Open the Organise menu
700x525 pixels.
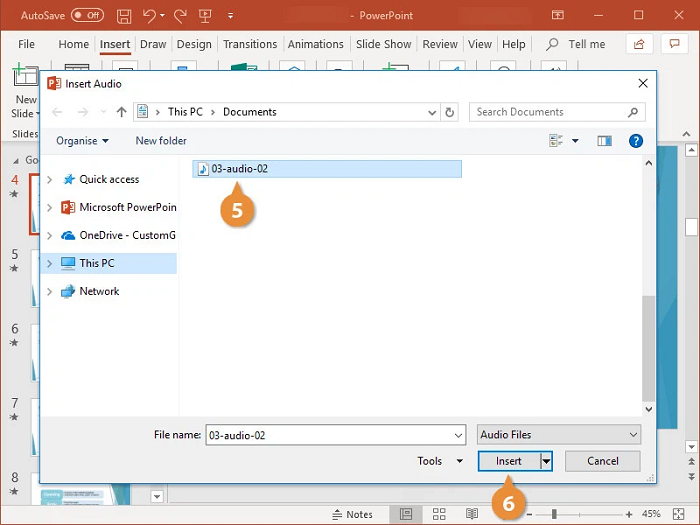[82, 141]
